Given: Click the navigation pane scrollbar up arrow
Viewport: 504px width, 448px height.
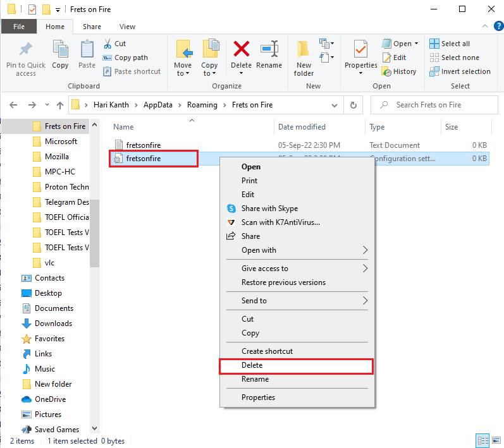Looking at the screenshot, I should click(94, 125).
